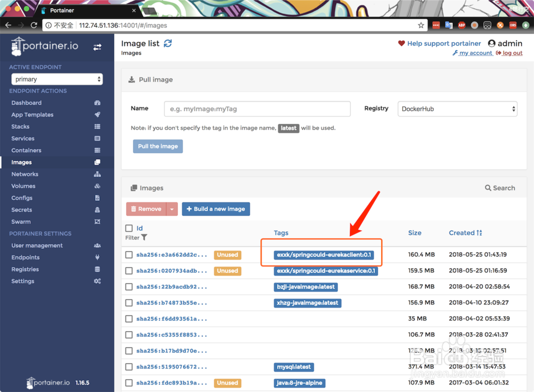This screenshot has height=392, width=534.
Task: Toggle the select-all images checkbox
Action: point(129,228)
